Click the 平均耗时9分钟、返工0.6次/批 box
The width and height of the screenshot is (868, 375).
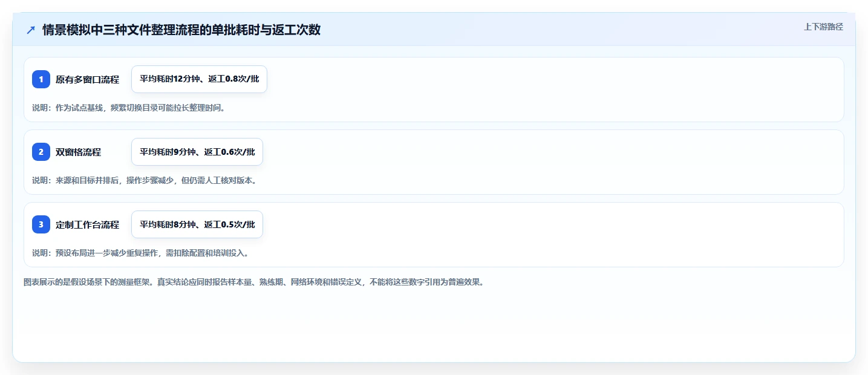(197, 152)
